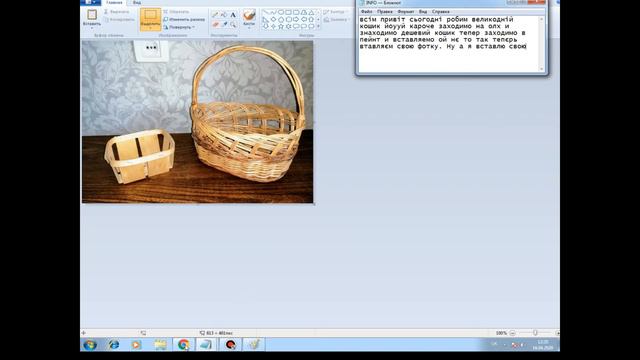
Task: Expand the shapes gallery more arrow
Action: click(318, 27)
